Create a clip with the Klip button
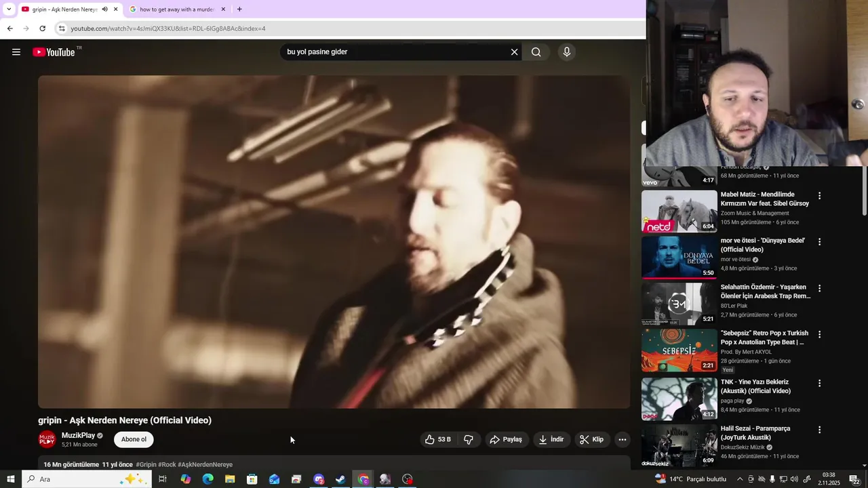The image size is (868, 488). 591,439
